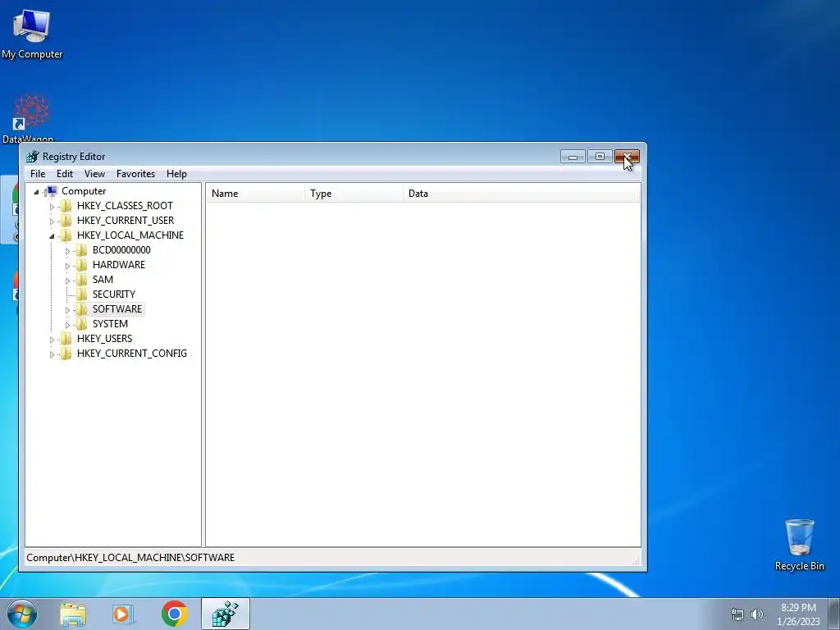The image size is (840, 630).
Task: Click the status bar registry path
Action: coord(130,558)
